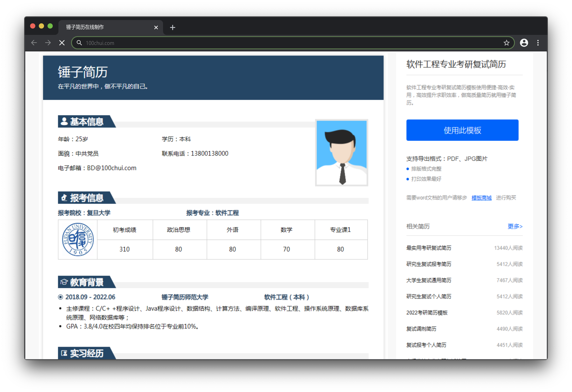The width and height of the screenshot is (572, 392).
Task: Click the 软件工程专业考研复试简历 title
Action: pos(456,64)
